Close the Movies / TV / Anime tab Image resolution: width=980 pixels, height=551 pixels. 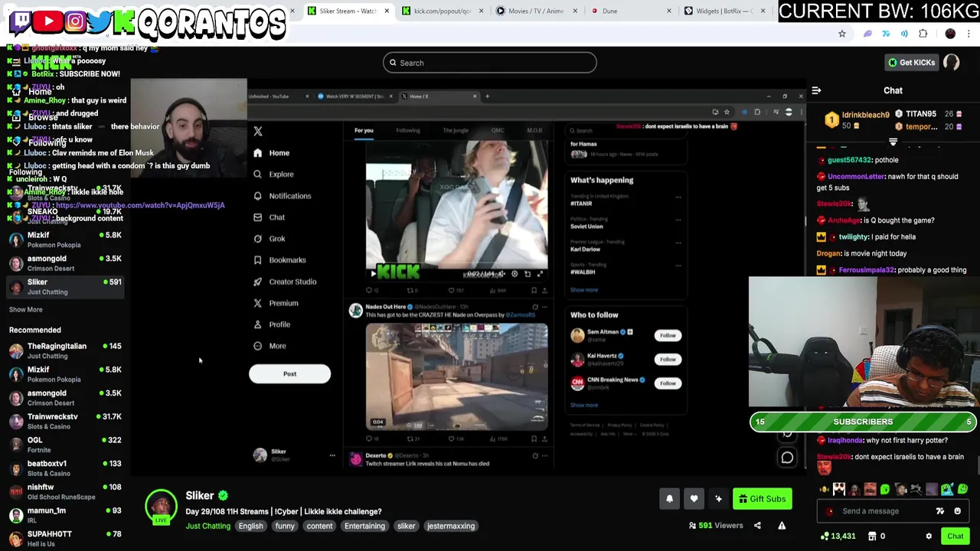coord(575,11)
